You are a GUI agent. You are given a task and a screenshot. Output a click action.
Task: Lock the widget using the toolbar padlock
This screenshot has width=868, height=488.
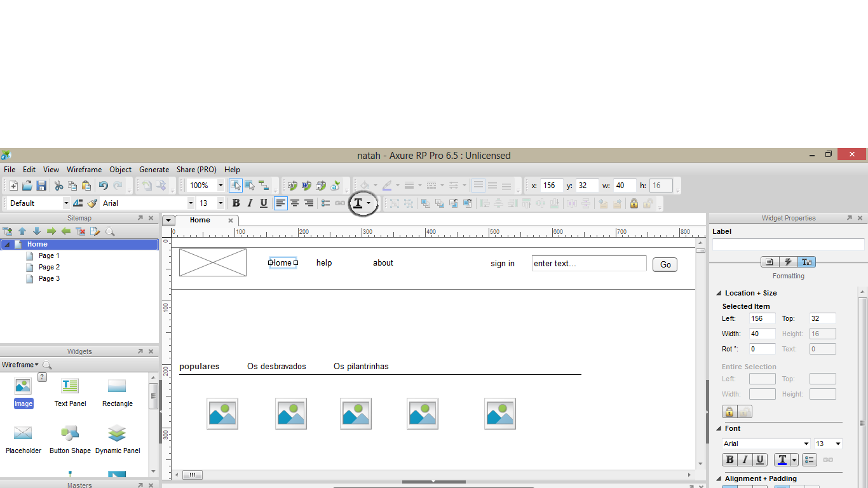point(634,203)
